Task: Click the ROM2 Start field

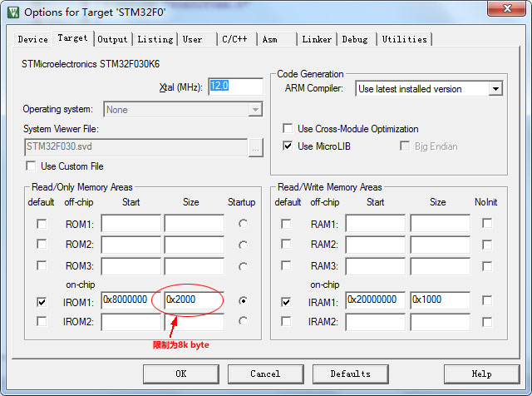Action: tap(131, 245)
